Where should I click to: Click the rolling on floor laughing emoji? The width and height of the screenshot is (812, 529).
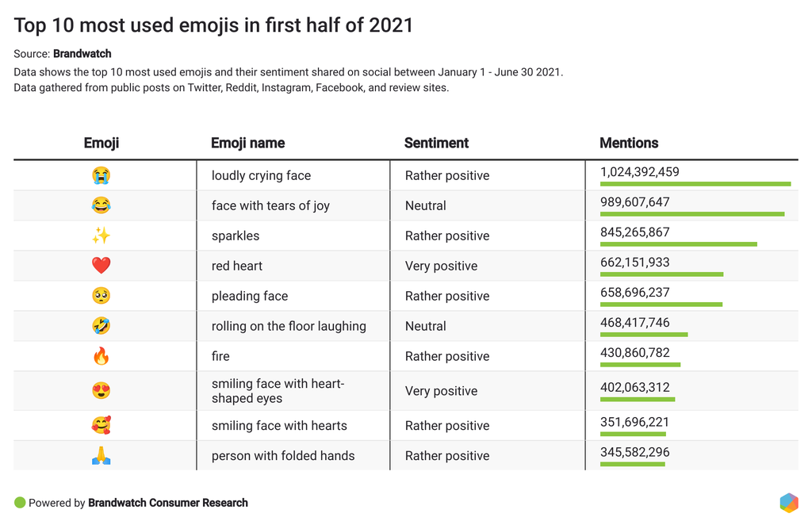click(x=101, y=326)
